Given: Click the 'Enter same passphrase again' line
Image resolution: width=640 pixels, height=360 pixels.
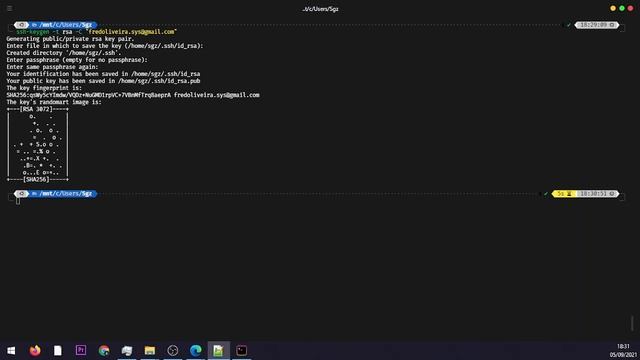Looking at the screenshot, I should tap(52, 67).
